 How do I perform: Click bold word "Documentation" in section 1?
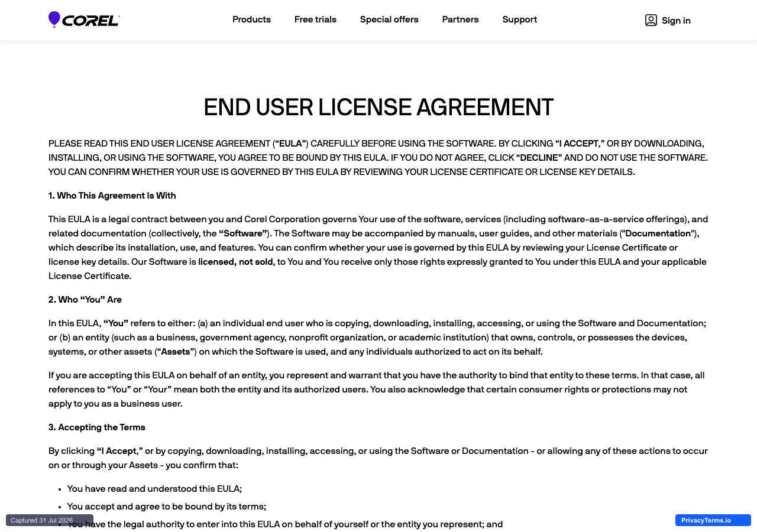click(x=658, y=233)
